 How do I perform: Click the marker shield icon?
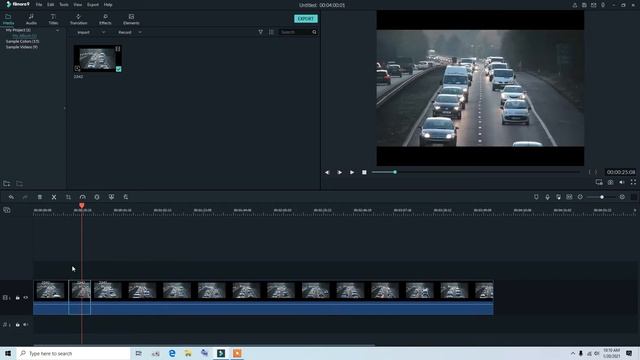click(536, 197)
